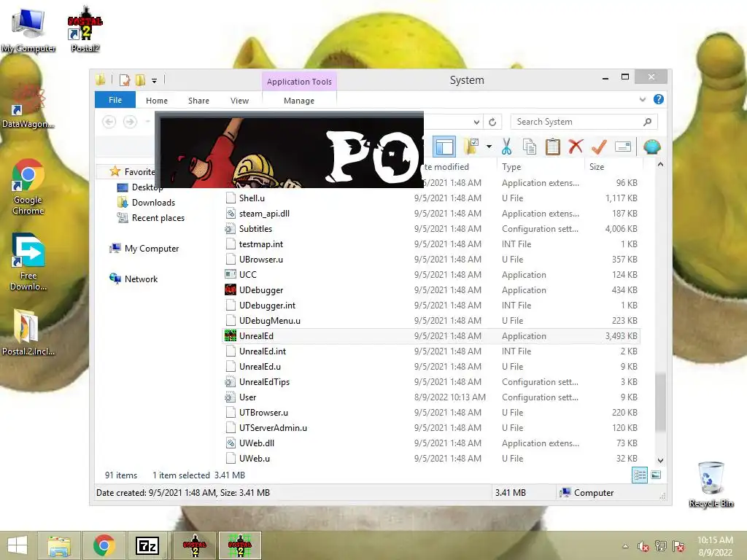This screenshot has height=560, width=747.
Task: Click the Google Chrome desktop shortcut
Action: pos(28,187)
